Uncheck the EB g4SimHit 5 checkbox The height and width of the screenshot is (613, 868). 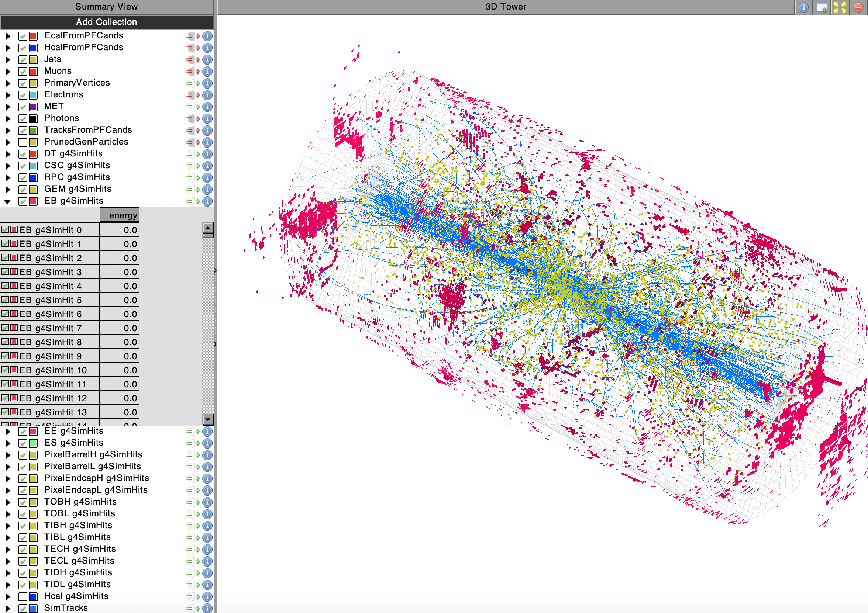point(5,300)
